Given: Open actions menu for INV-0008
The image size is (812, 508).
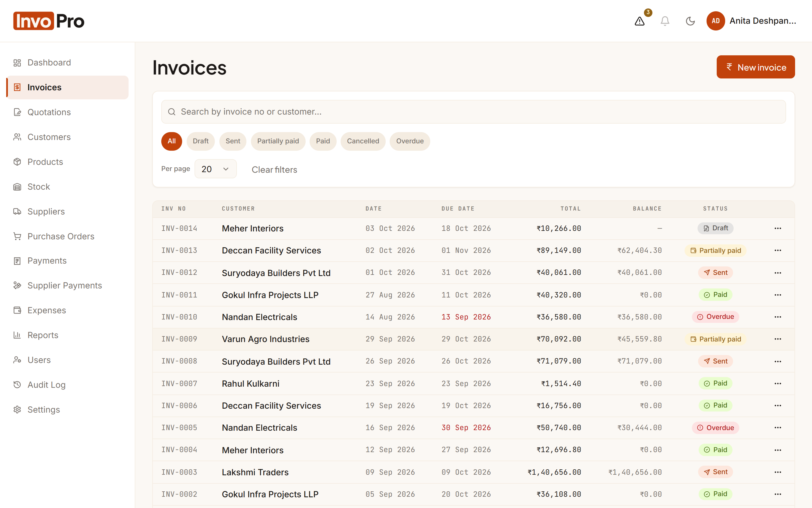Looking at the screenshot, I should (x=778, y=362).
